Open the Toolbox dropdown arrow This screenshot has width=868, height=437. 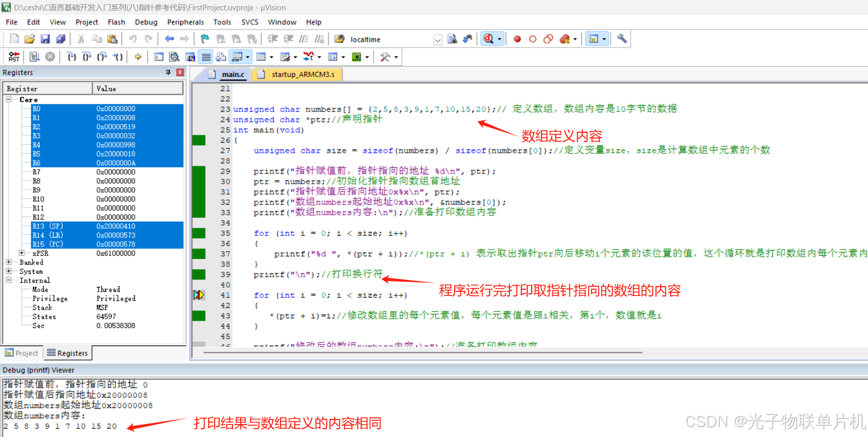tap(396, 57)
